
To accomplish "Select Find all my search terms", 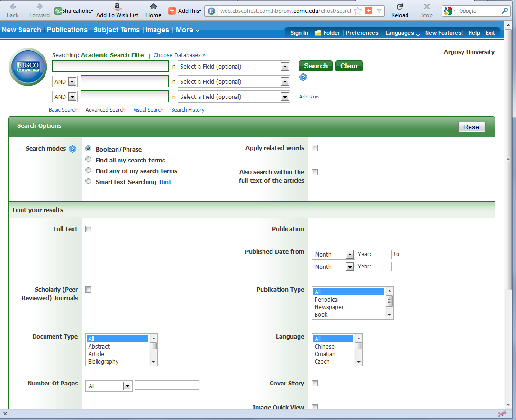I will [x=88, y=160].
